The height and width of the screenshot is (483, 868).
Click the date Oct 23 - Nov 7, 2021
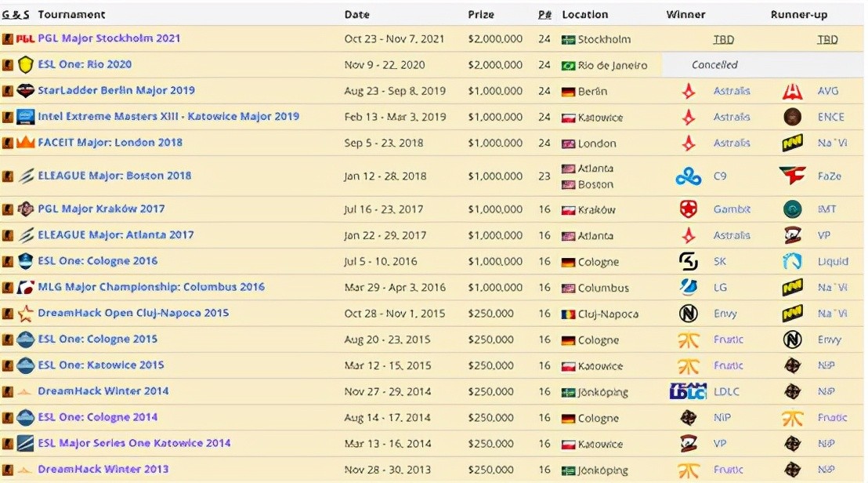(394, 38)
